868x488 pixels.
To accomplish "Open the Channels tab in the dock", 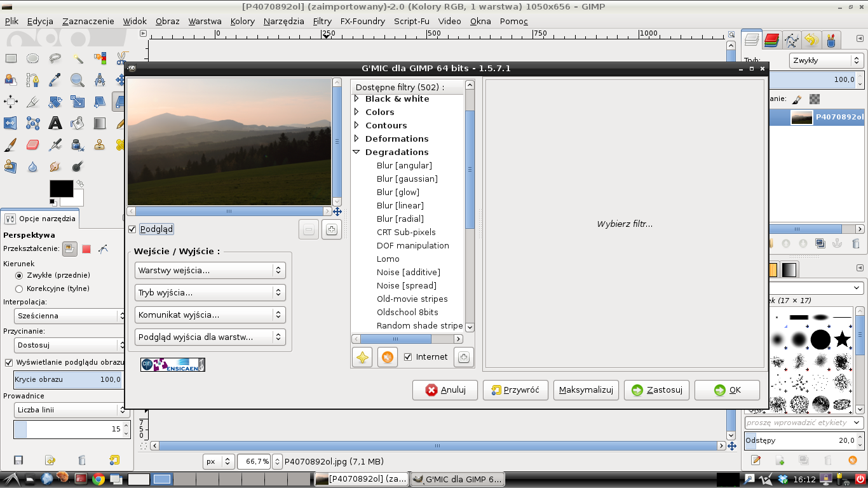I will coord(771,41).
